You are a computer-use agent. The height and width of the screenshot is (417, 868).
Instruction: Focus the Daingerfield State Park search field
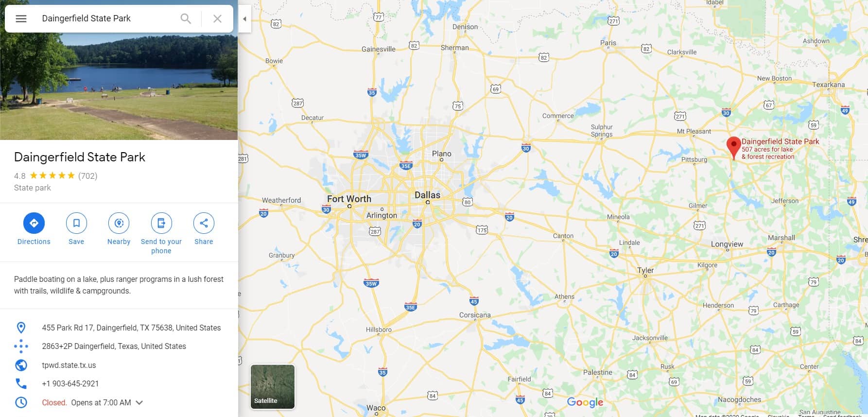pyautogui.click(x=107, y=18)
